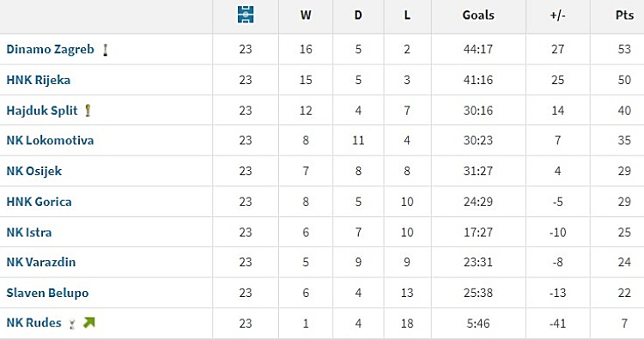Image resolution: width=644 pixels, height=340 pixels.
Task: Select the Hajduk Split team name
Action: (x=42, y=111)
